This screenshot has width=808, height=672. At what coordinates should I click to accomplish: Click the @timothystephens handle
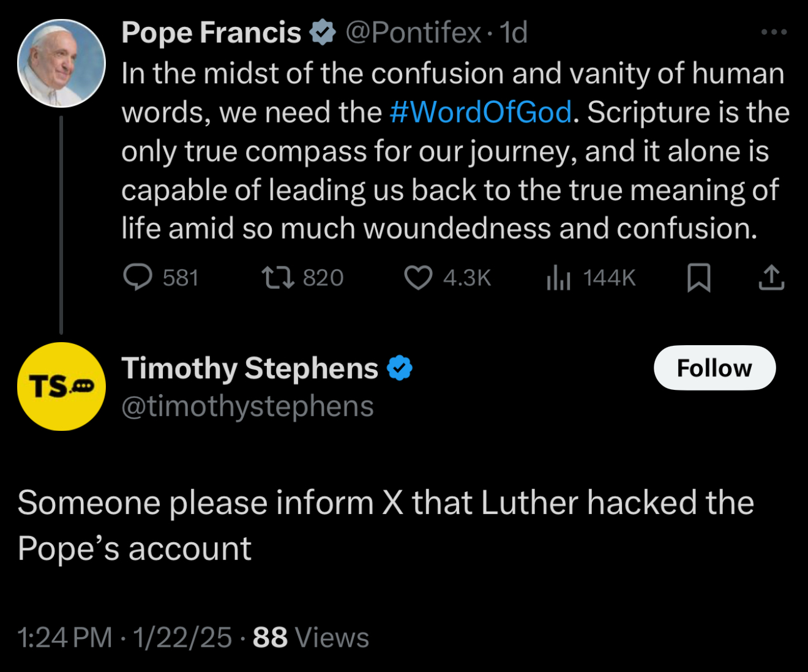[247, 406]
